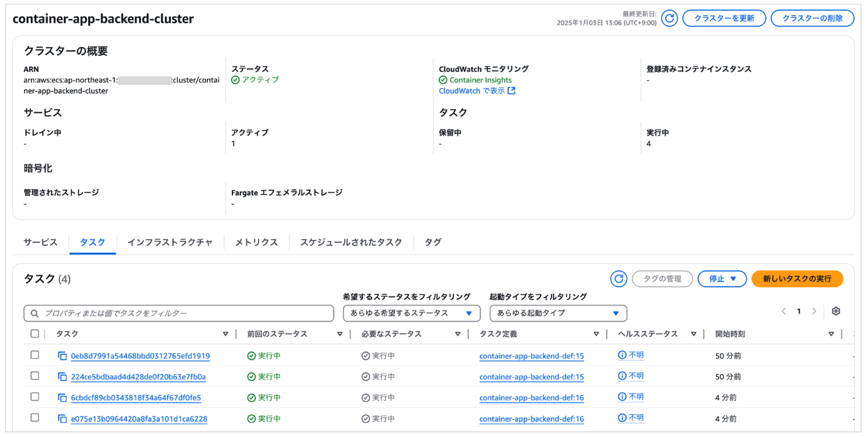Image resolution: width=868 pixels, height=437 pixels.
Task: Copy task ID e075e13b0964420a8fa3a101d1ca6228
Action: (x=62, y=419)
